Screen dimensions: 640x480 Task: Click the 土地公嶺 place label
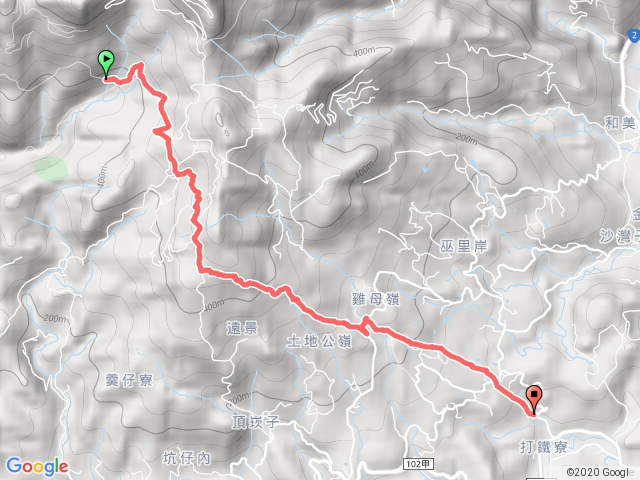point(319,340)
